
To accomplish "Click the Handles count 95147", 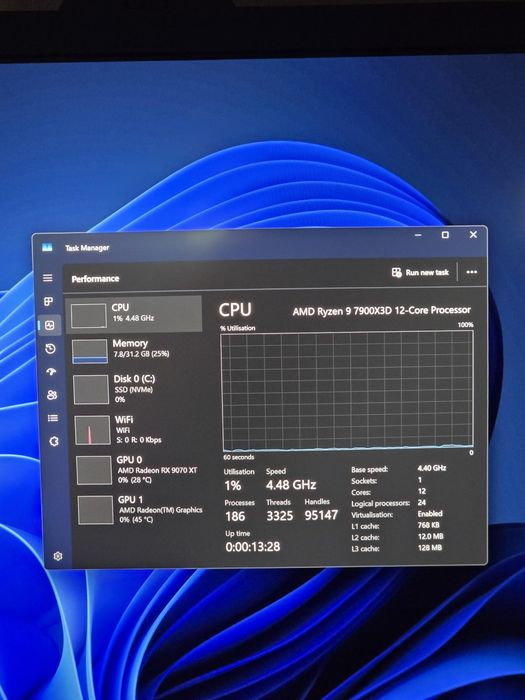I will 321,515.
